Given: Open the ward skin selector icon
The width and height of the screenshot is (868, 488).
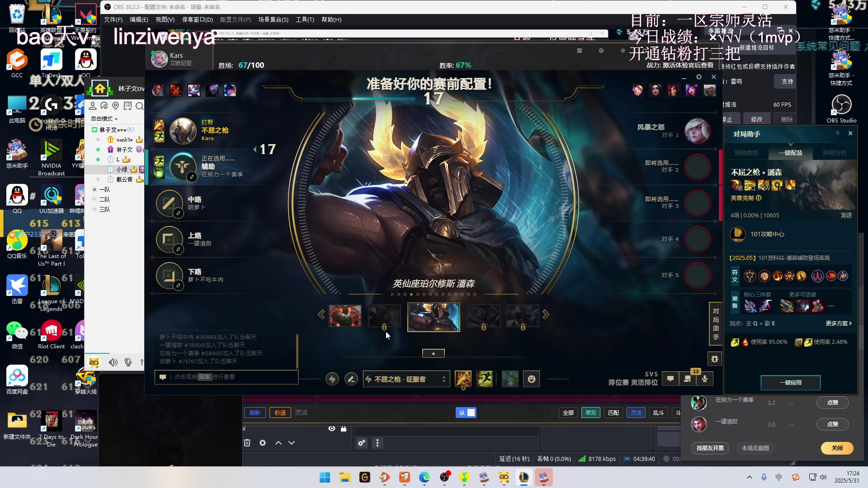Looking at the screenshot, I should [510, 379].
